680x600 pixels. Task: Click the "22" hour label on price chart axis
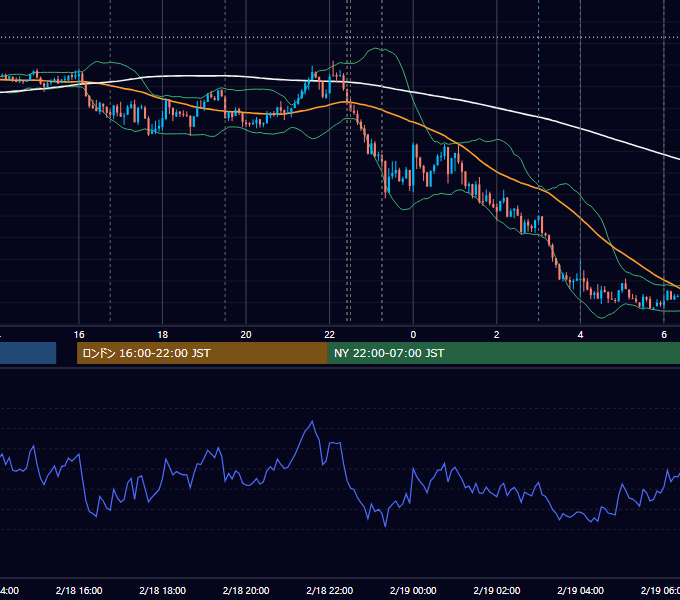(x=330, y=335)
